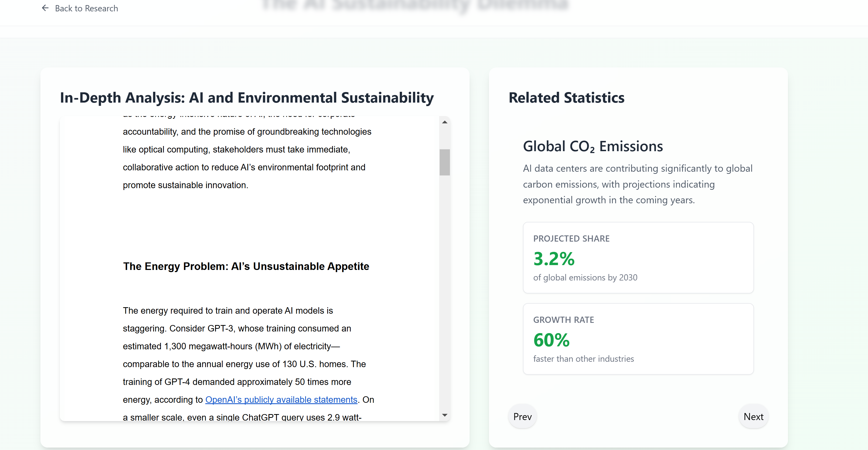Go back via 'Back to Research' text
This screenshot has width=868, height=450.
(x=86, y=8)
